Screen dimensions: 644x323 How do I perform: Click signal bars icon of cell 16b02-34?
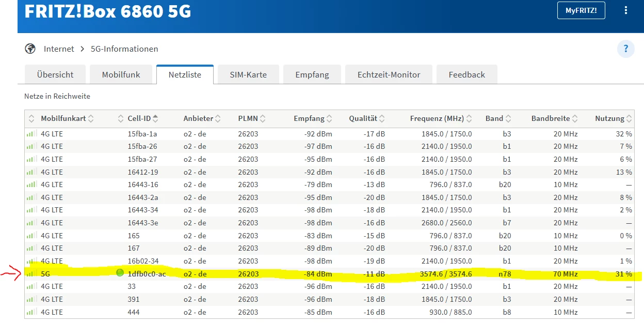click(31, 261)
